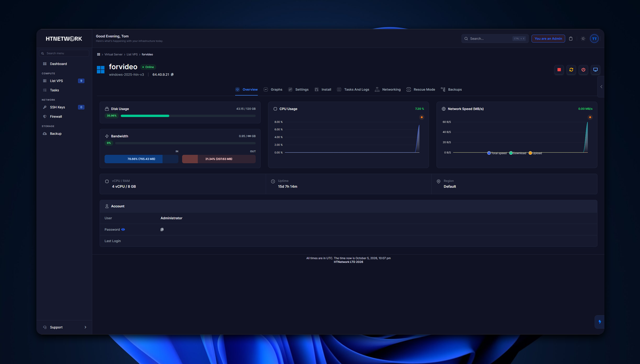Toggle password visibility eye icon
The height and width of the screenshot is (364, 640).
pyautogui.click(x=123, y=229)
